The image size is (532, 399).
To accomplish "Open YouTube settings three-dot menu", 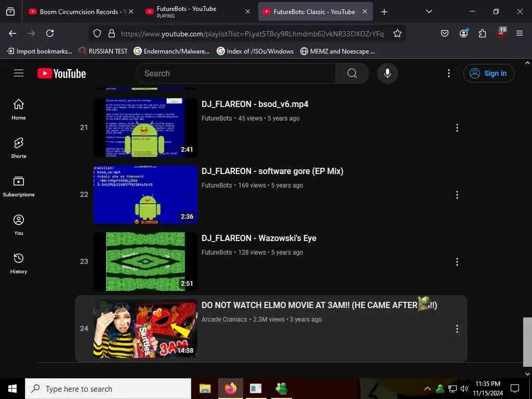I will pos(448,73).
